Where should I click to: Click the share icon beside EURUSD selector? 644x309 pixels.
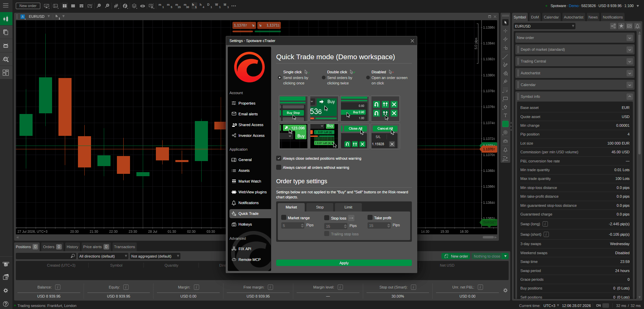[x=613, y=26]
